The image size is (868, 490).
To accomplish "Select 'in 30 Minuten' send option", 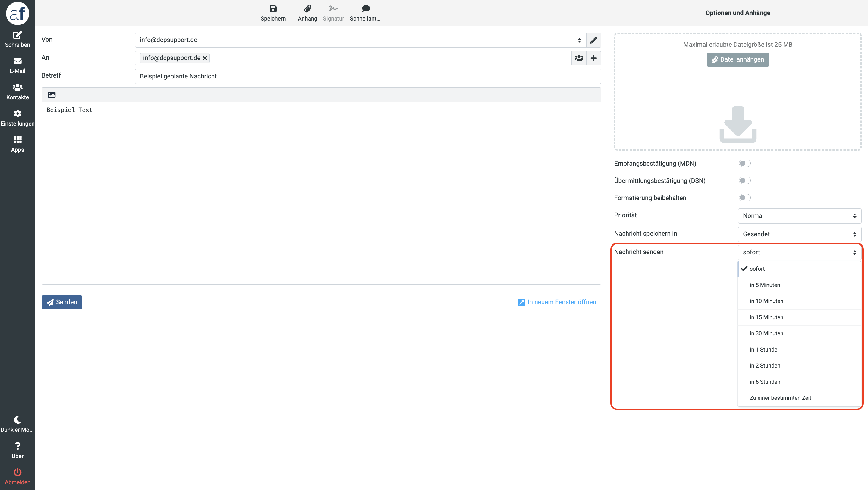I will tap(766, 333).
